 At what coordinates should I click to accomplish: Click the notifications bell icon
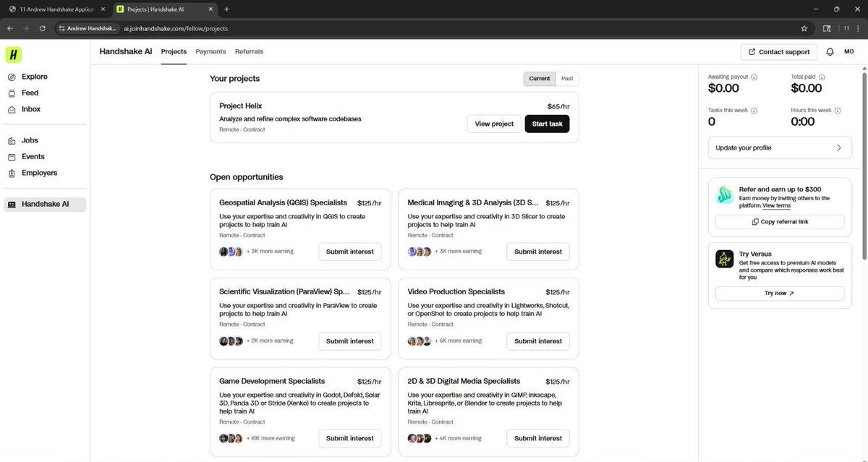click(830, 52)
